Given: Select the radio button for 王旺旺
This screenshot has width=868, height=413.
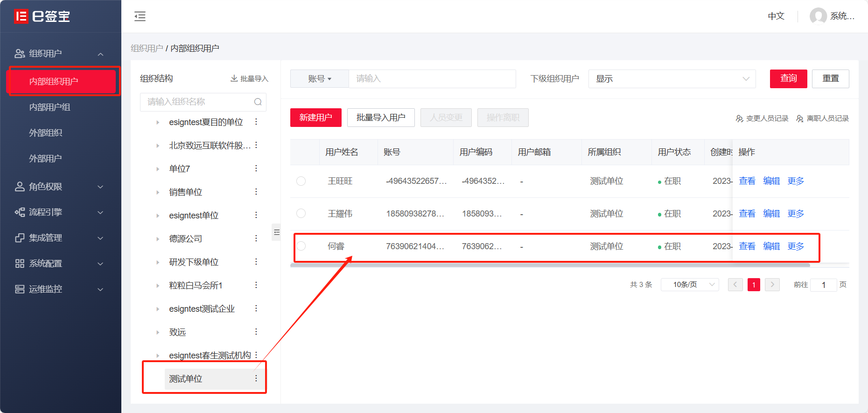Looking at the screenshot, I should point(301,181).
